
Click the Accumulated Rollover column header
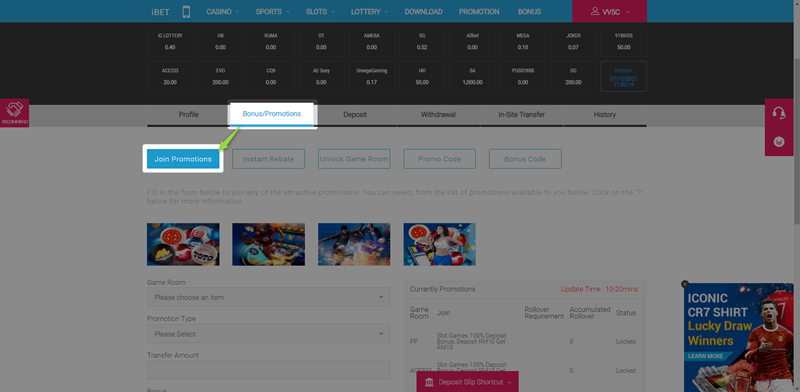(x=590, y=313)
